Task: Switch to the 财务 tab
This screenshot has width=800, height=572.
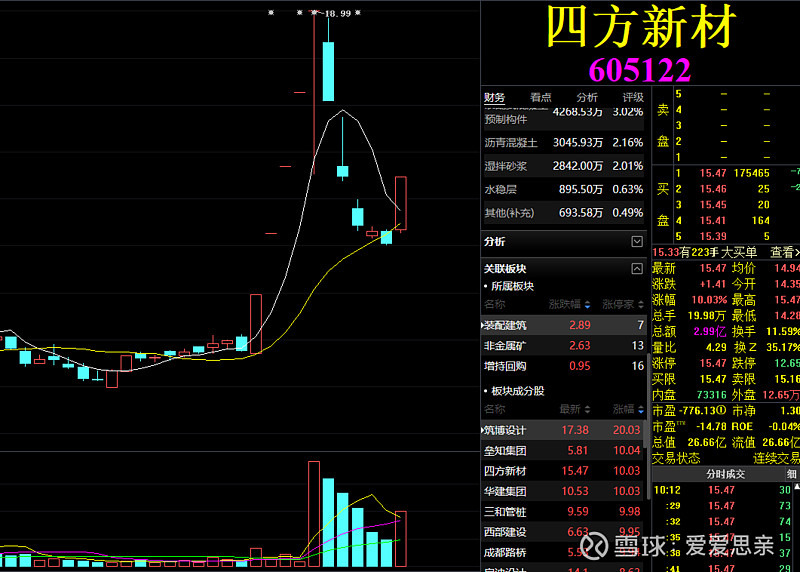Action: tap(494, 97)
